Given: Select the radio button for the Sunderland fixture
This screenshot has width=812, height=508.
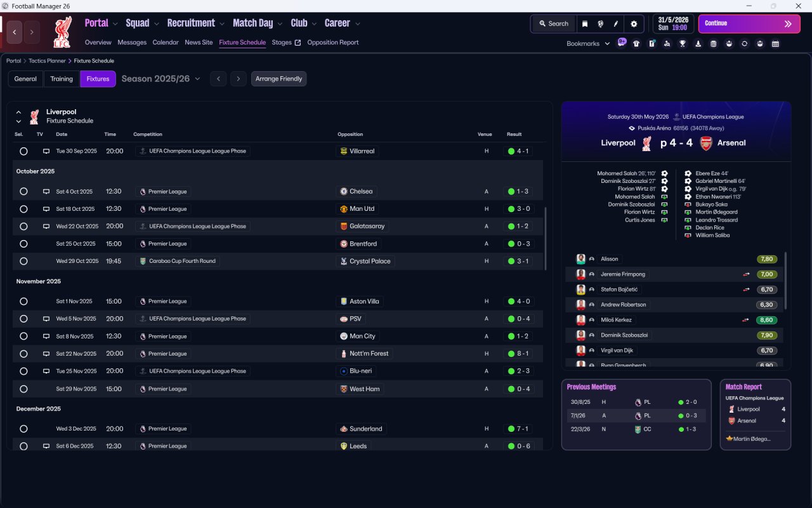Looking at the screenshot, I should [x=23, y=429].
